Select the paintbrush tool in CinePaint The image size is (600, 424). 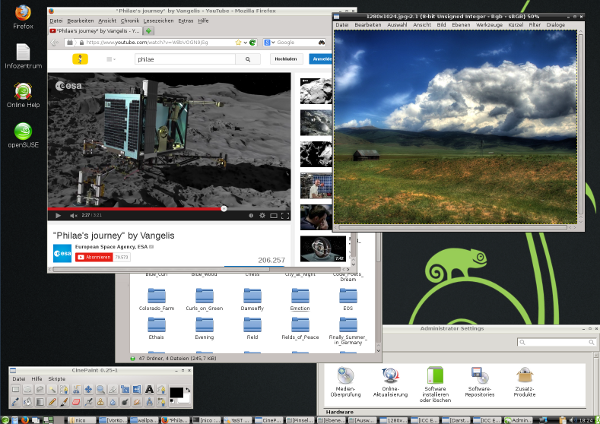(x=64, y=402)
